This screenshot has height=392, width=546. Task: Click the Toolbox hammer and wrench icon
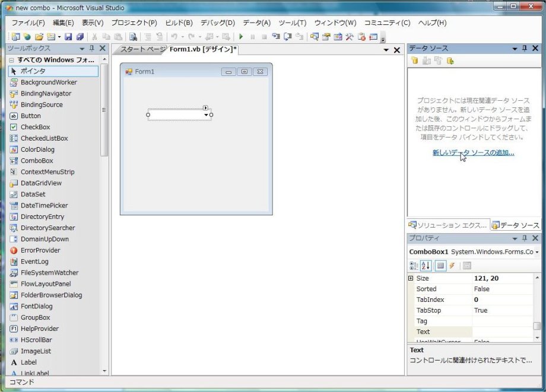(x=350, y=37)
